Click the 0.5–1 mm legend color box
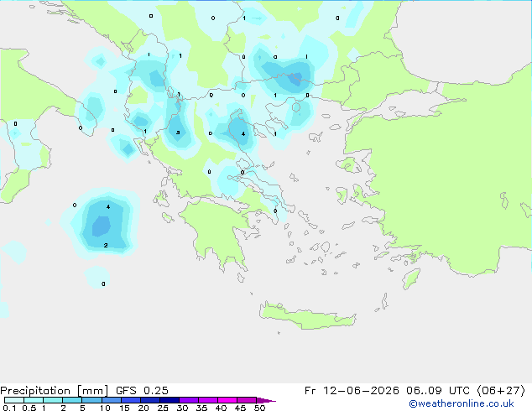532x411 pixels. (34, 400)
